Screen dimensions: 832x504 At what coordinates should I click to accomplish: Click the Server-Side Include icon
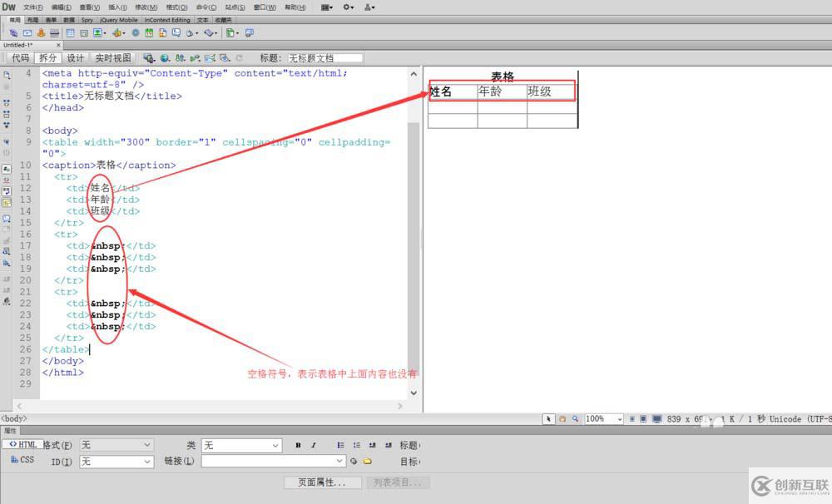click(162, 33)
